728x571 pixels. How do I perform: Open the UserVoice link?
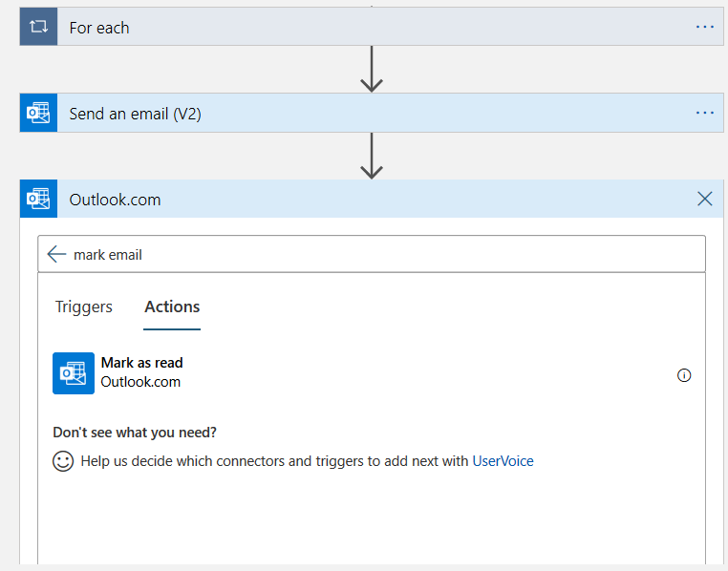click(x=503, y=461)
